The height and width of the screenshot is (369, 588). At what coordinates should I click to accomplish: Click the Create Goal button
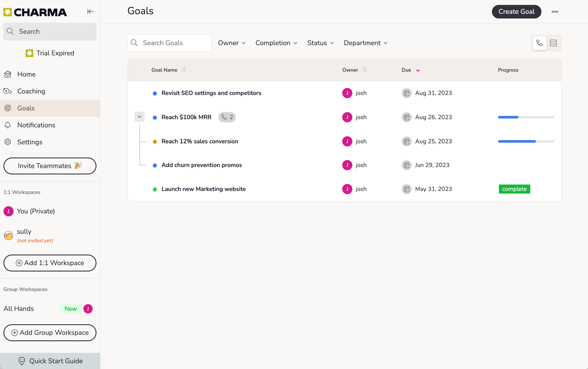point(516,12)
